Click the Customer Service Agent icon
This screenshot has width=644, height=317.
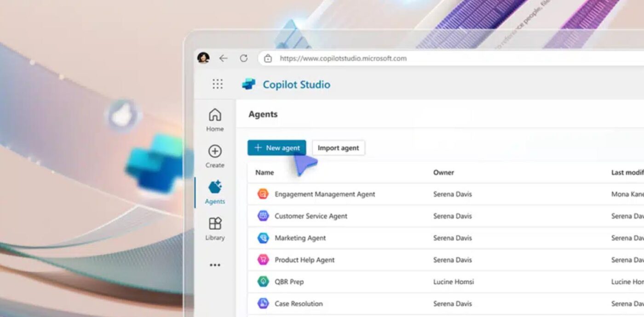(263, 216)
